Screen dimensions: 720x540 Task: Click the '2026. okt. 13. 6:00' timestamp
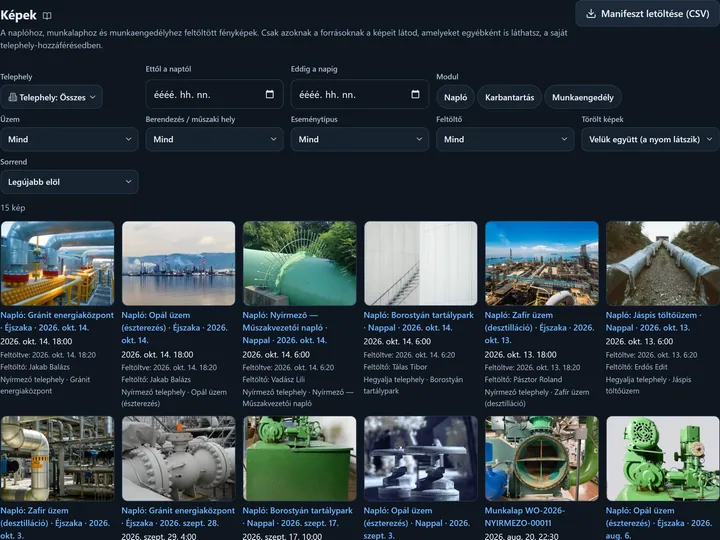(639, 341)
